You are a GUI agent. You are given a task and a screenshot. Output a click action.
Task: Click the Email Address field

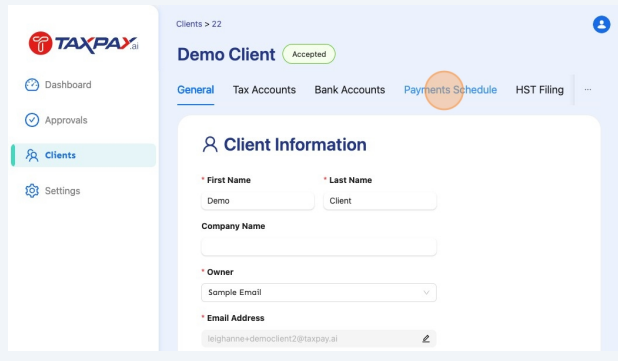tap(318, 339)
